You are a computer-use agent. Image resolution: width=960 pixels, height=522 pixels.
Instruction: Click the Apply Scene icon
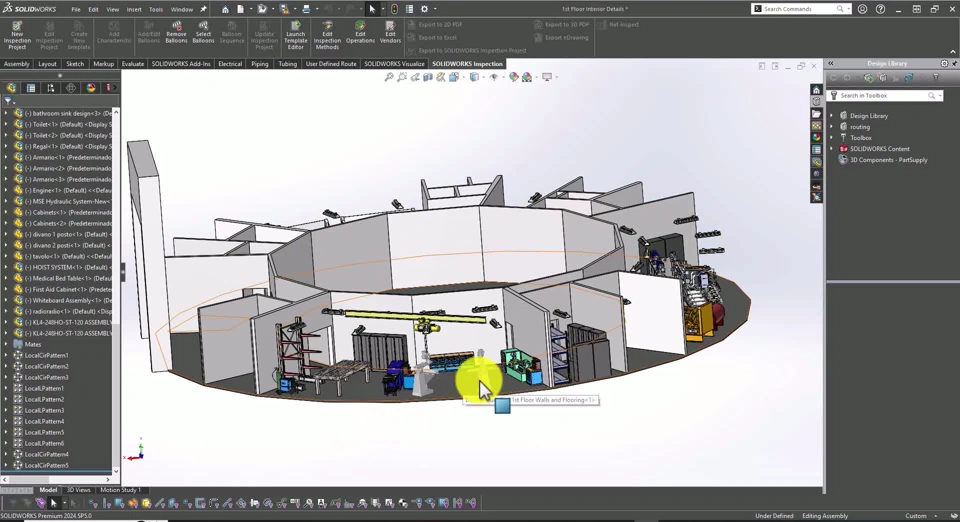[x=527, y=77]
